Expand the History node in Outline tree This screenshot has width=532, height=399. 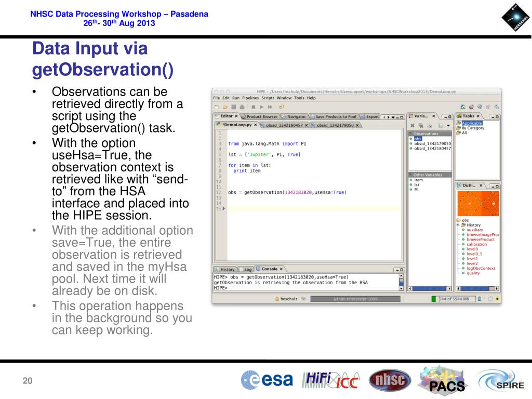(x=458, y=225)
